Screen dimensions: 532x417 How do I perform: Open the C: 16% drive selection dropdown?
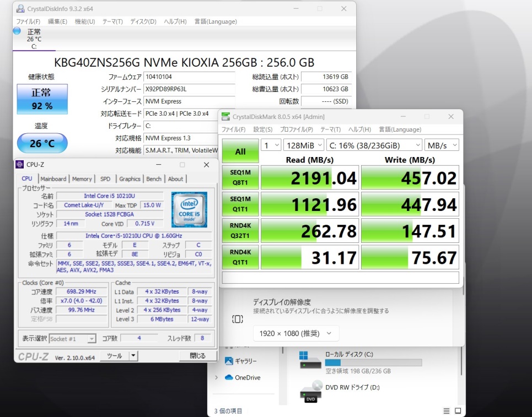[x=374, y=145]
